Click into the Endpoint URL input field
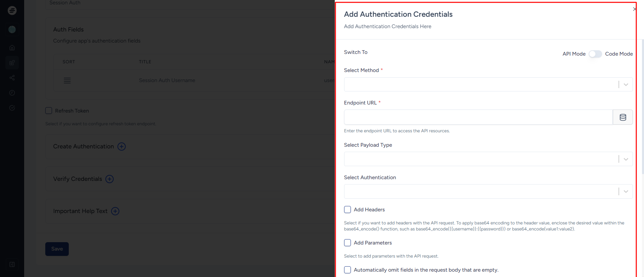 coord(478,117)
